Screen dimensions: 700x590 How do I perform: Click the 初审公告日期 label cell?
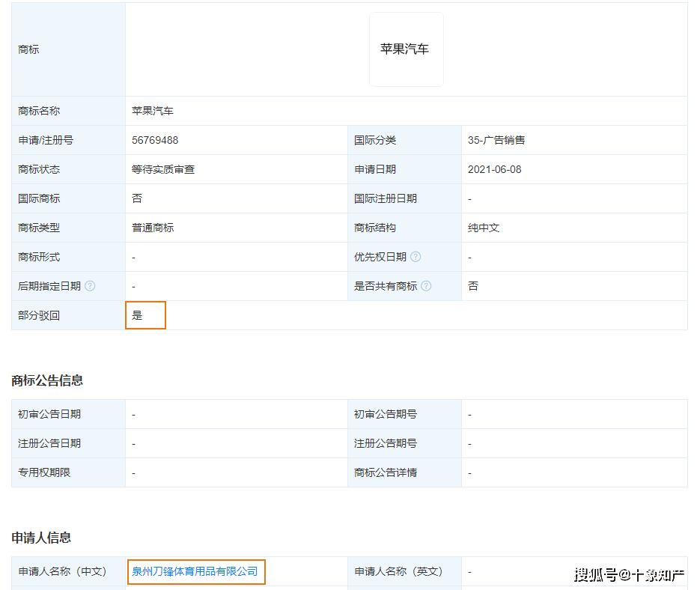68,414
